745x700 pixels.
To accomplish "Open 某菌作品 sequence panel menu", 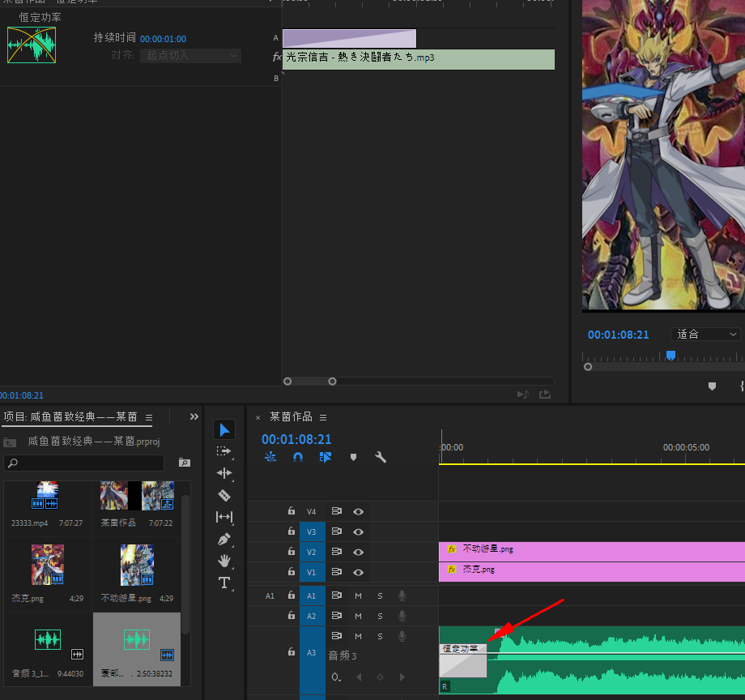I will 323,418.
